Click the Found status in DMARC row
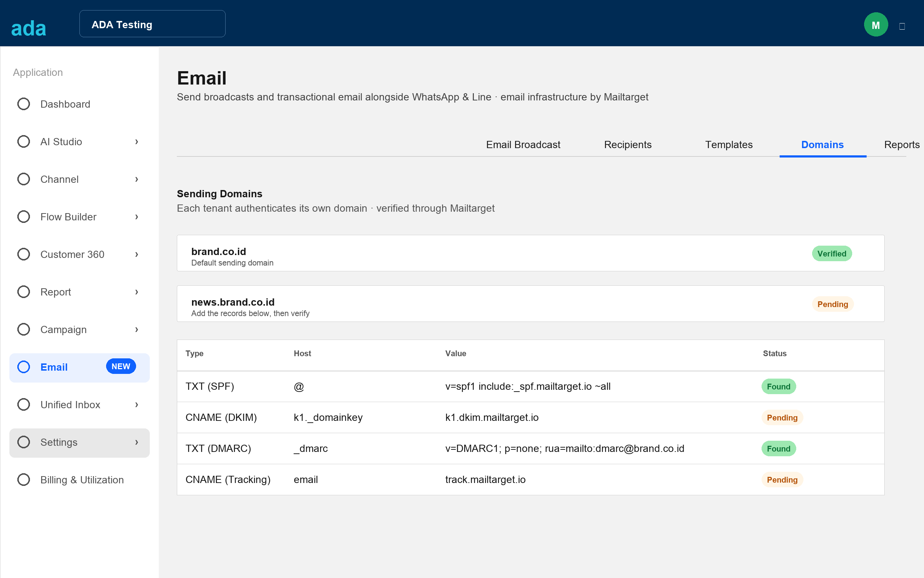This screenshot has width=924, height=578. 779,448
